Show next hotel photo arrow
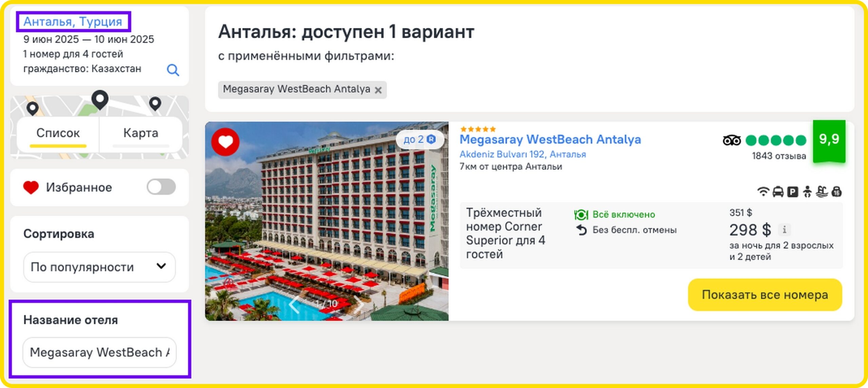The image size is (868, 388). tap(358, 303)
